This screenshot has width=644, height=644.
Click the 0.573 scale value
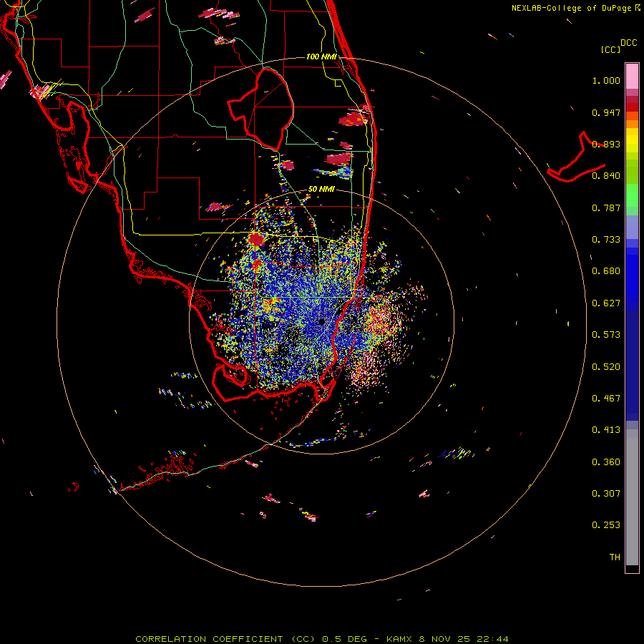(x=606, y=335)
